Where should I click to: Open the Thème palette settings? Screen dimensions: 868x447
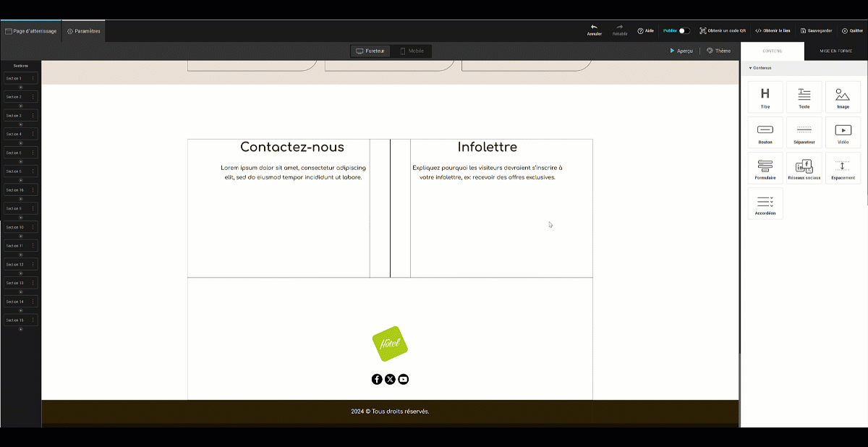tap(718, 51)
